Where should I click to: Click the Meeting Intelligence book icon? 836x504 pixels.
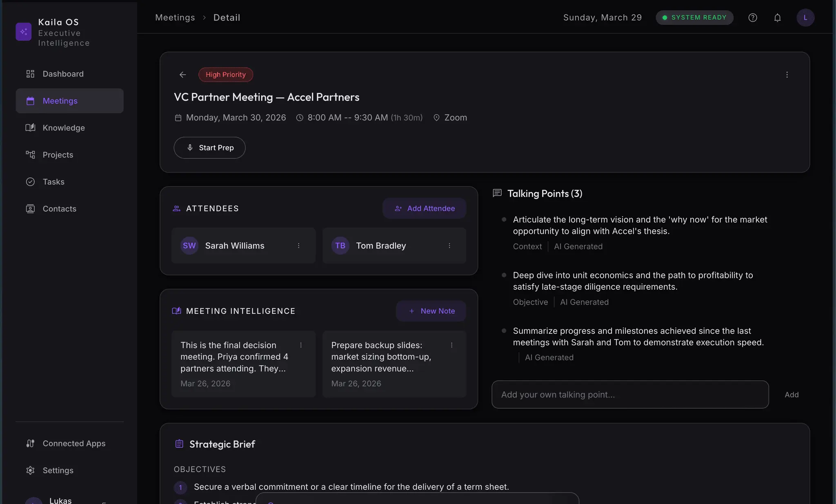pyautogui.click(x=176, y=311)
